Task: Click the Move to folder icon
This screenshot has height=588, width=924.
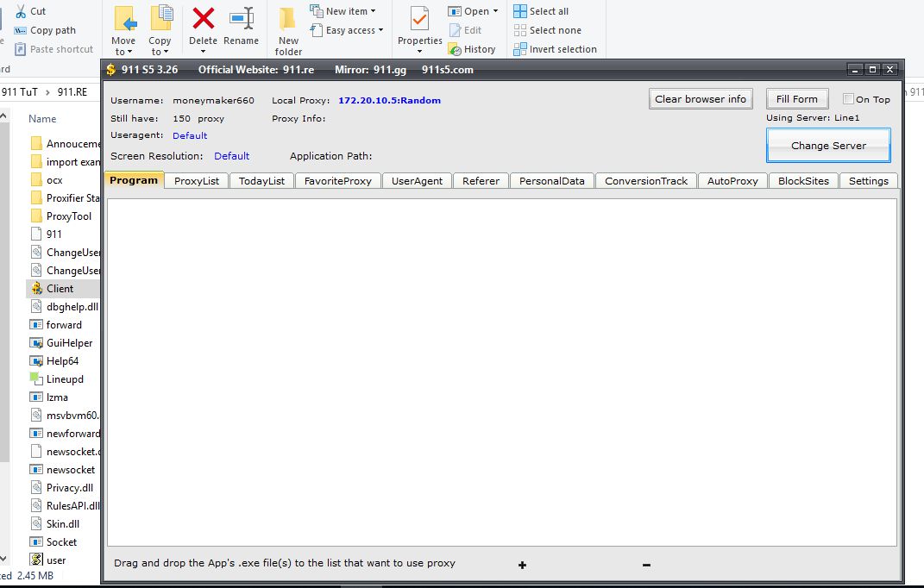Action: click(x=125, y=19)
